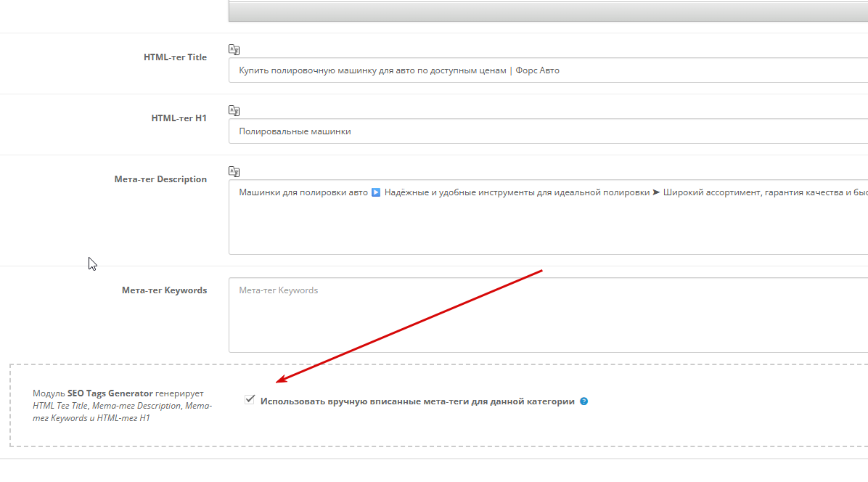
Task: Click translate icon above HTML-тег Title field
Action: tap(234, 50)
